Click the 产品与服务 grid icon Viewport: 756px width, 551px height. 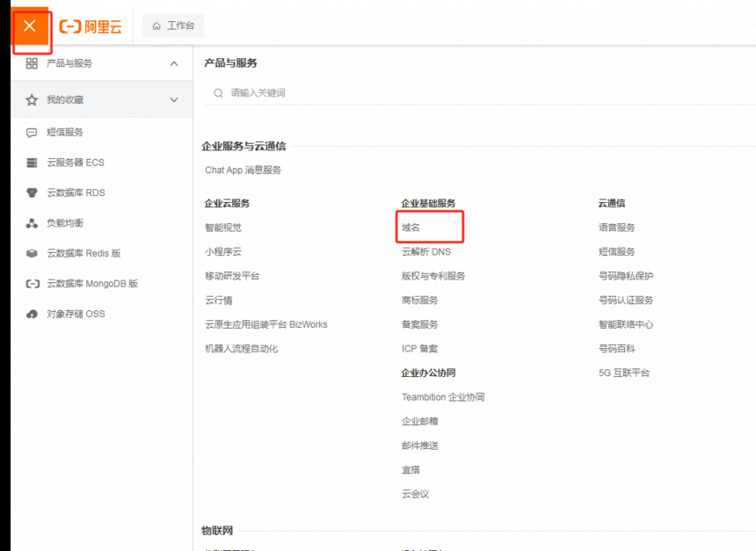(32, 63)
